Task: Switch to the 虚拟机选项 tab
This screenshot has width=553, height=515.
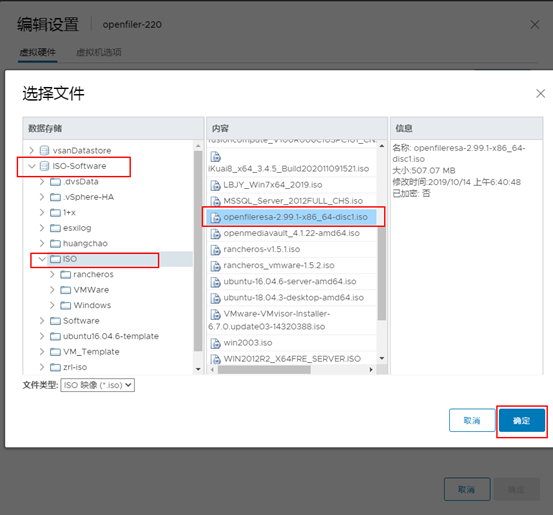Action: point(99,53)
